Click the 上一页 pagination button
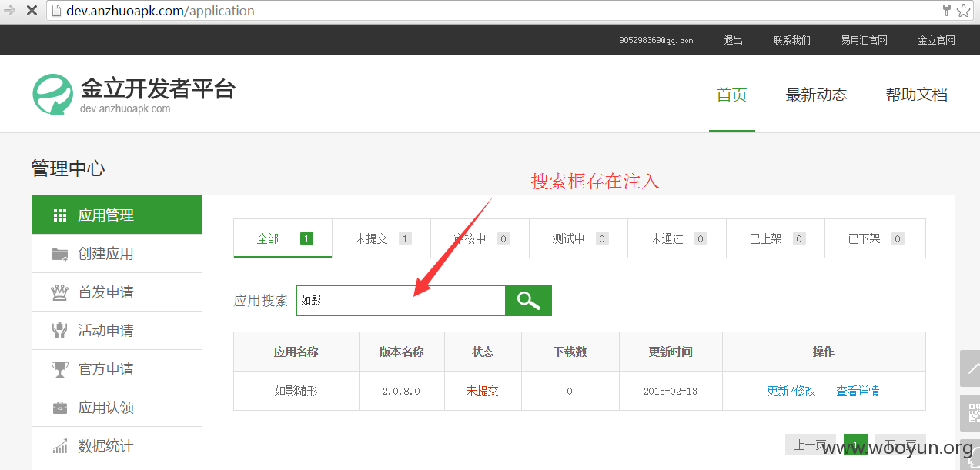Screen dimensions: 980x470 [x=811, y=445]
